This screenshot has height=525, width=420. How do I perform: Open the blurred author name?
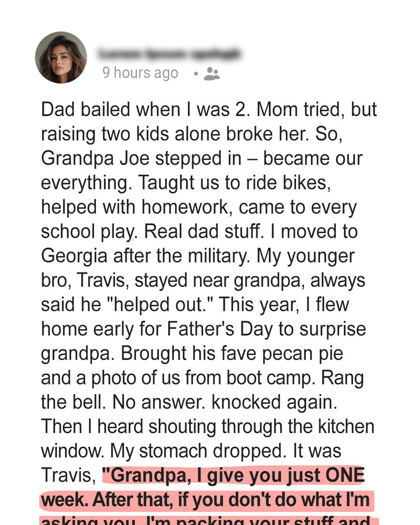pyautogui.click(x=169, y=54)
